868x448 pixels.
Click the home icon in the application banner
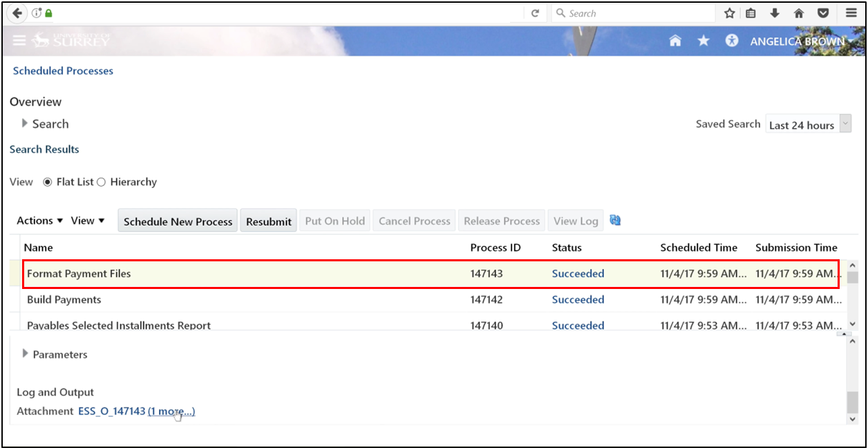[675, 41]
